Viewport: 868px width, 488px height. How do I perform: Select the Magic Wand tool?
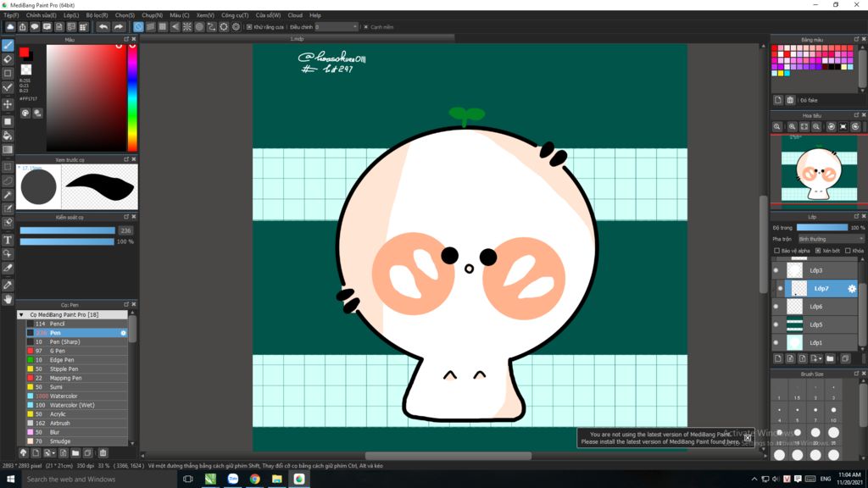[x=8, y=195]
